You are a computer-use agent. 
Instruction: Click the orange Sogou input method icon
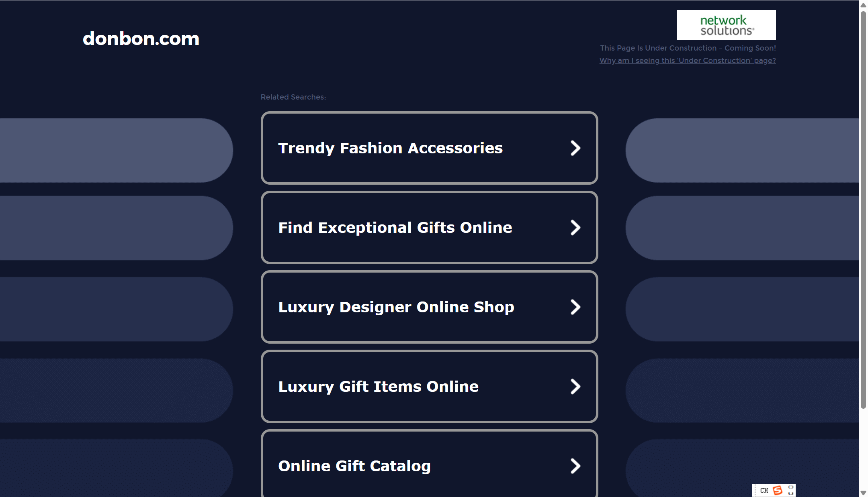click(x=778, y=490)
